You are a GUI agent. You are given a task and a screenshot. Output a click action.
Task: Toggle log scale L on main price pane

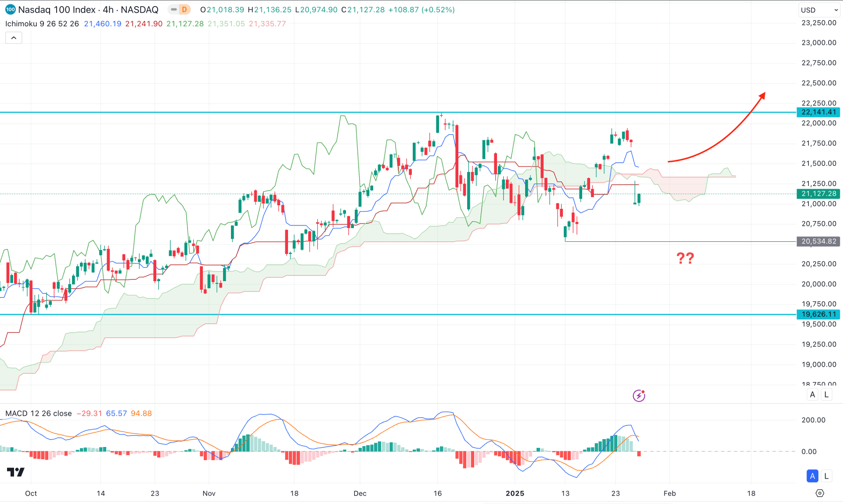point(826,394)
